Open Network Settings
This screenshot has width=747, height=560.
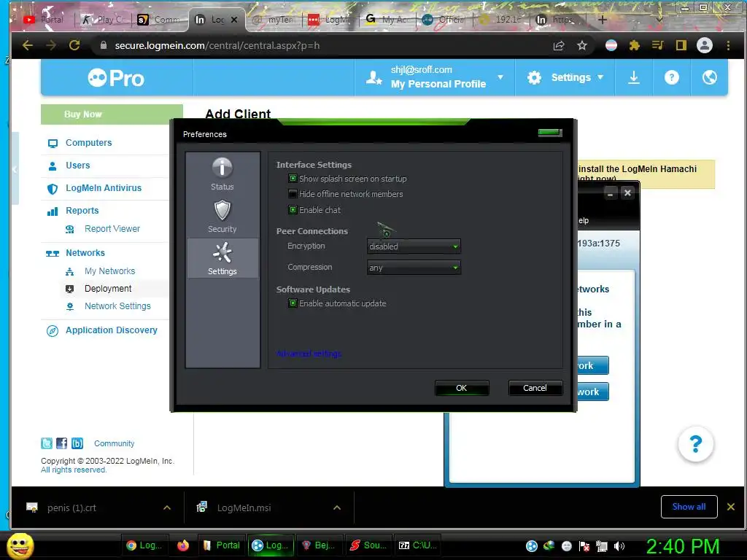coord(117,306)
